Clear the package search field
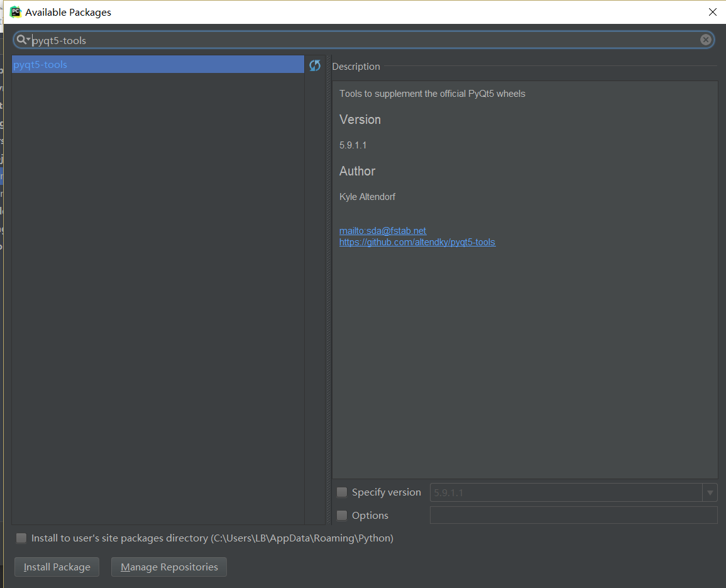726x588 pixels. [x=705, y=40]
